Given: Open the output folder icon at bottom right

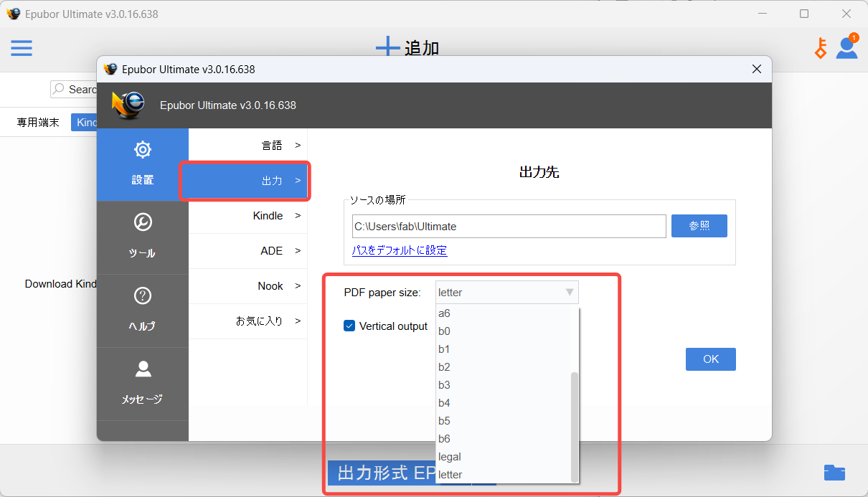Looking at the screenshot, I should click(x=834, y=473).
